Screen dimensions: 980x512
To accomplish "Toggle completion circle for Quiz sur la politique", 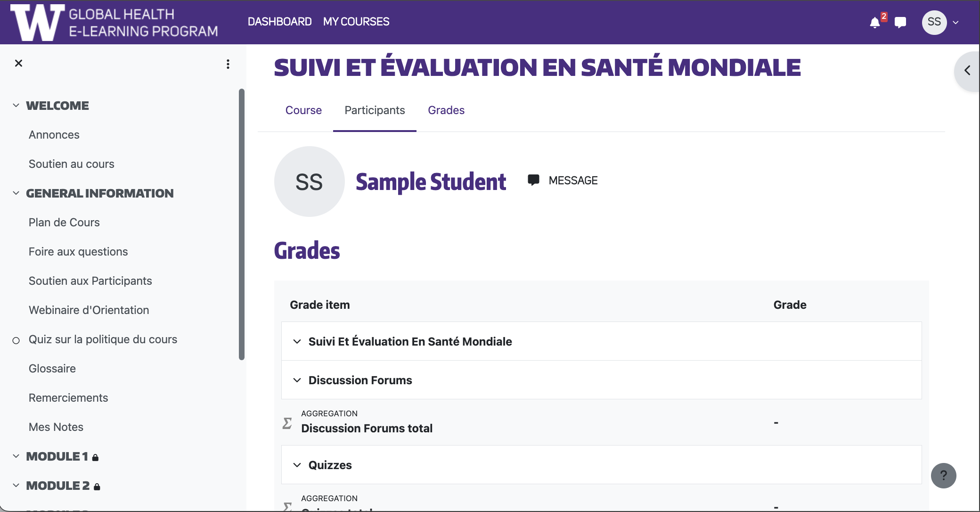I will [x=16, y=340].
